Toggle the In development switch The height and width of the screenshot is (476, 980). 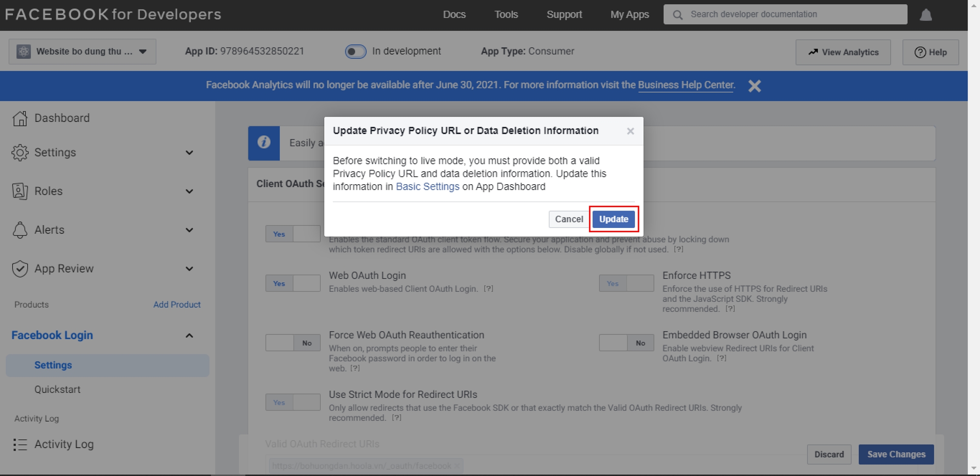click(x=355, y=51)
